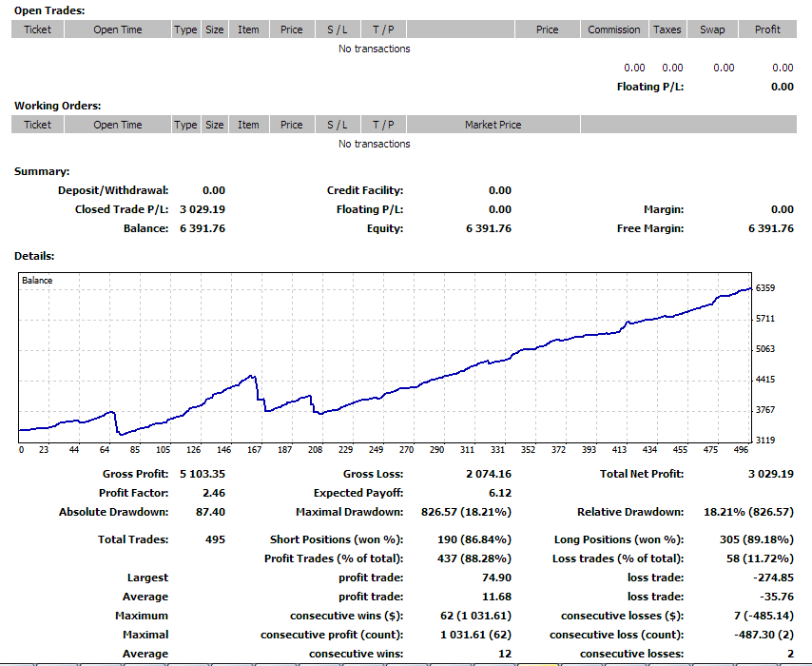Image resolution: width=812 pixels, height=666 pixels.
Task: Click the Taxes column header
Action: (667, 29)
